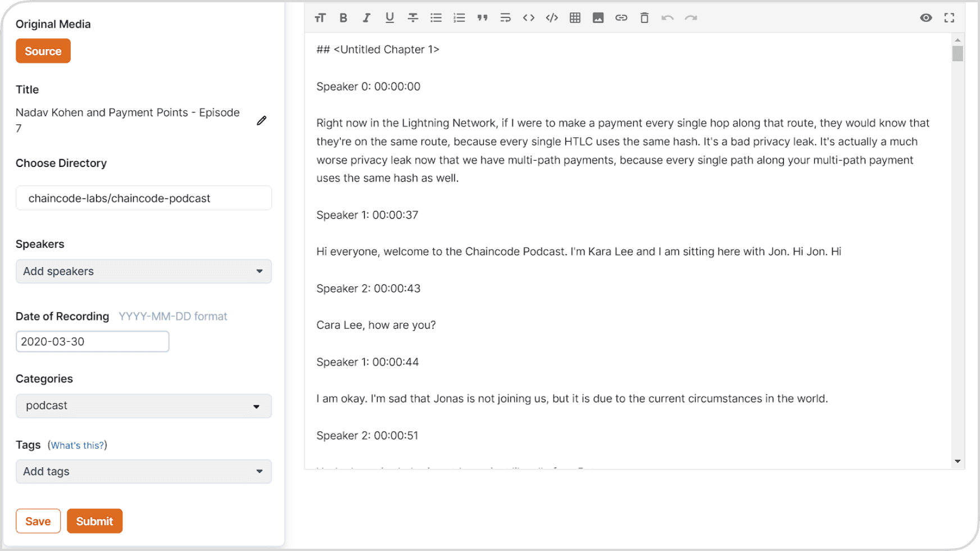
Task: Edit the episode title with the pencil icon
Action: (261, 121)
